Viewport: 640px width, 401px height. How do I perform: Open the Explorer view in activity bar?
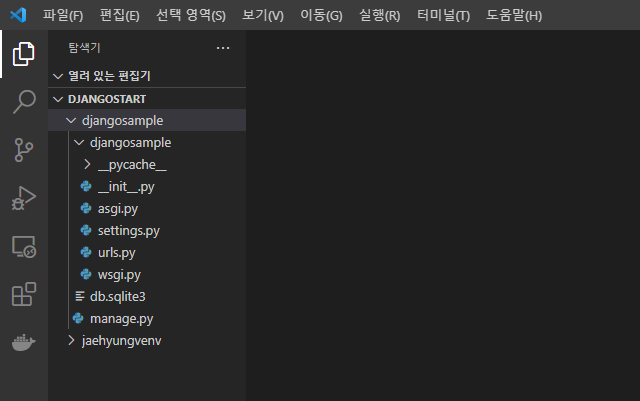24,53
